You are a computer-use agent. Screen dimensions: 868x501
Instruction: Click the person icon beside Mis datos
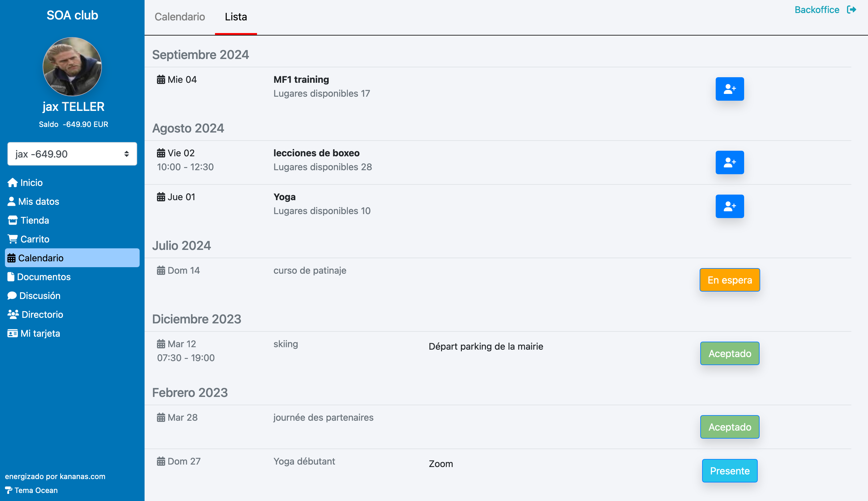11,201
